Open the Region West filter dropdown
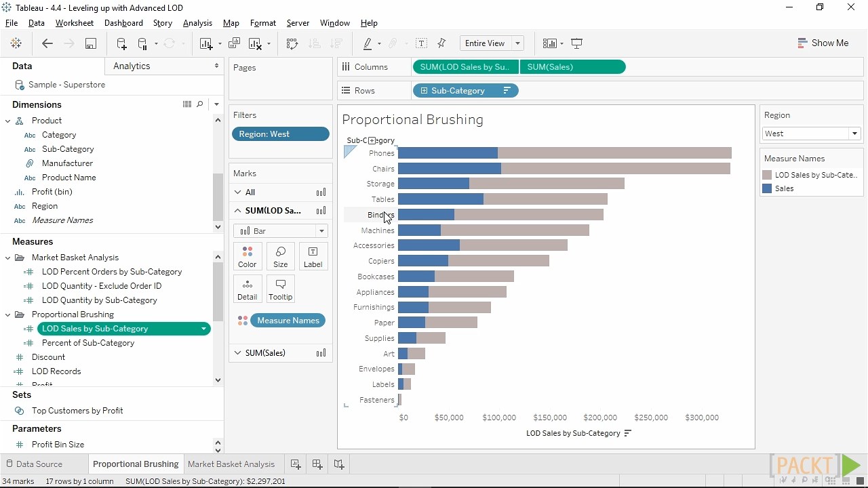 point(854,134)
